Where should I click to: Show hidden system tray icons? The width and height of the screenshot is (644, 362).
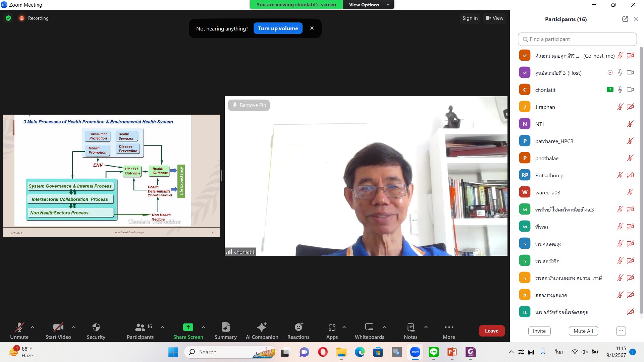tap(511, 352)
